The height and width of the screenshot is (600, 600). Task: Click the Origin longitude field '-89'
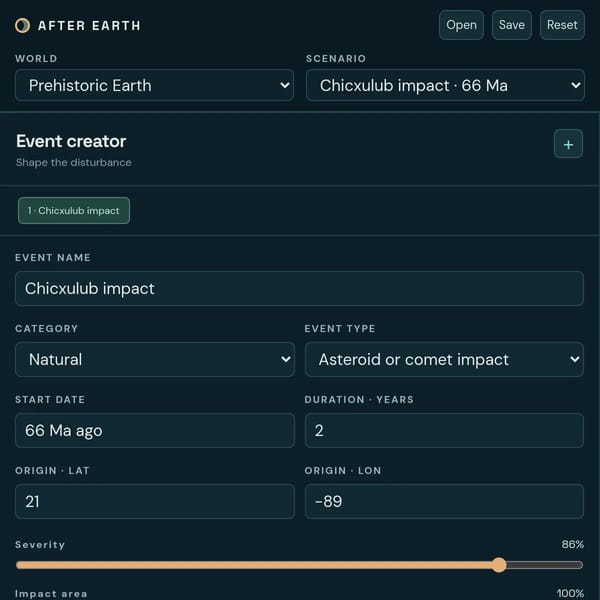pyautogui.click(x=444, y=502)
